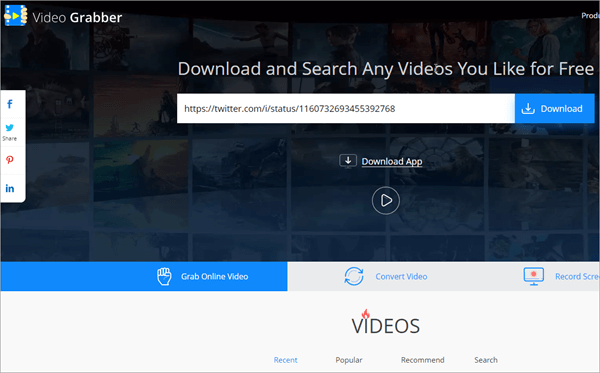
Task: Select the Grab Online Video tab
Action: (x=144, y=276)
